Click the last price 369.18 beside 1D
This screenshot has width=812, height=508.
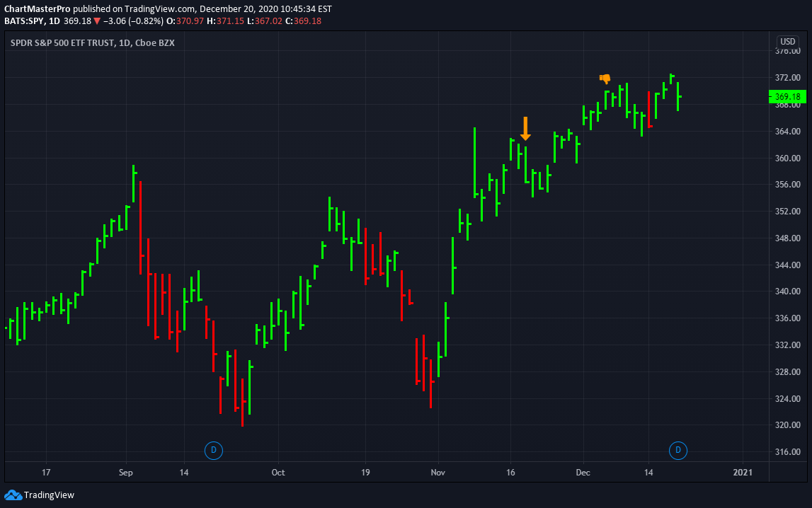(x=77, y=21)
